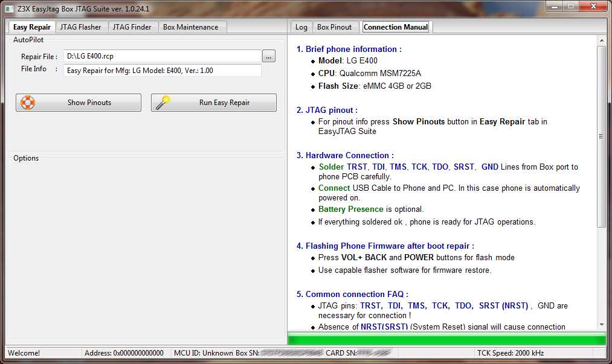Click the File Info text field

(163, 70)
